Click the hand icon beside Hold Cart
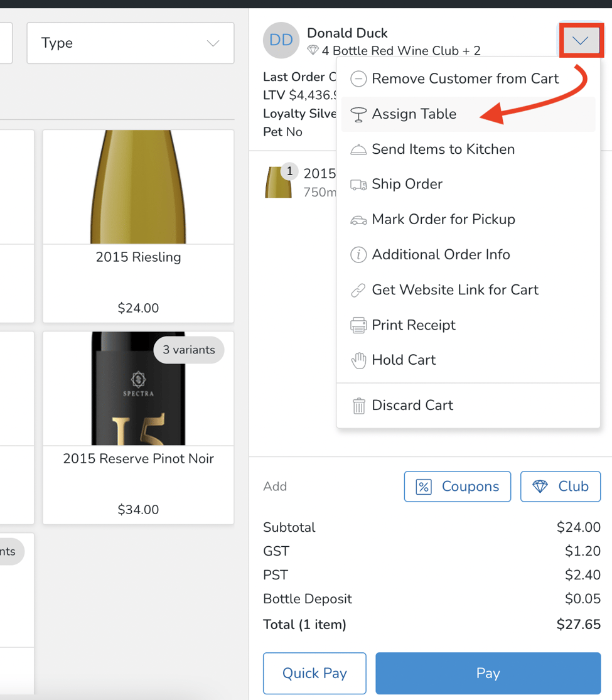 pyautogui.click(x=358, y=360)
